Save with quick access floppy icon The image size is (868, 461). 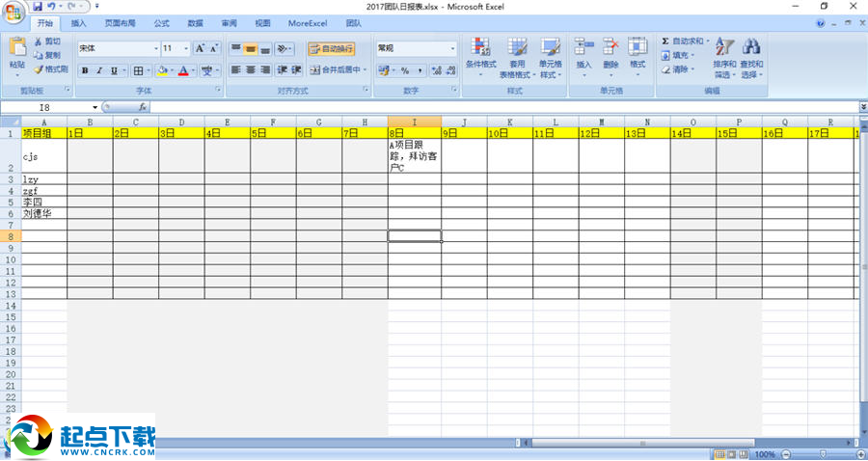[x=38, y=6]
